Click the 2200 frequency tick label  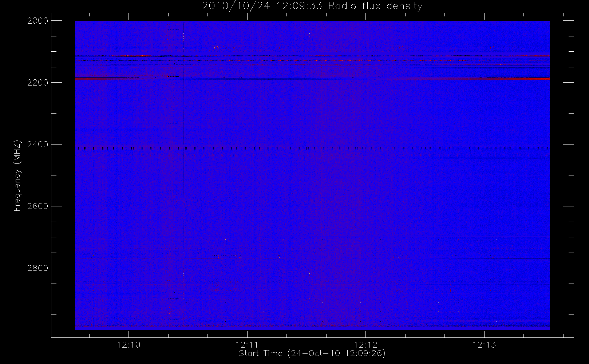[38, 83]
